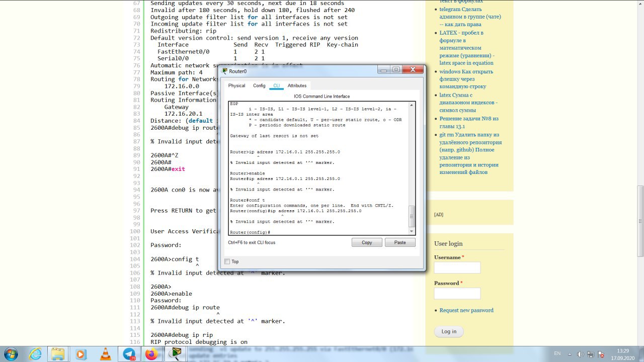Click the CLI scrollbar down arrow
The height and width of the screenshot is (362, 644).
pos(412,231)
